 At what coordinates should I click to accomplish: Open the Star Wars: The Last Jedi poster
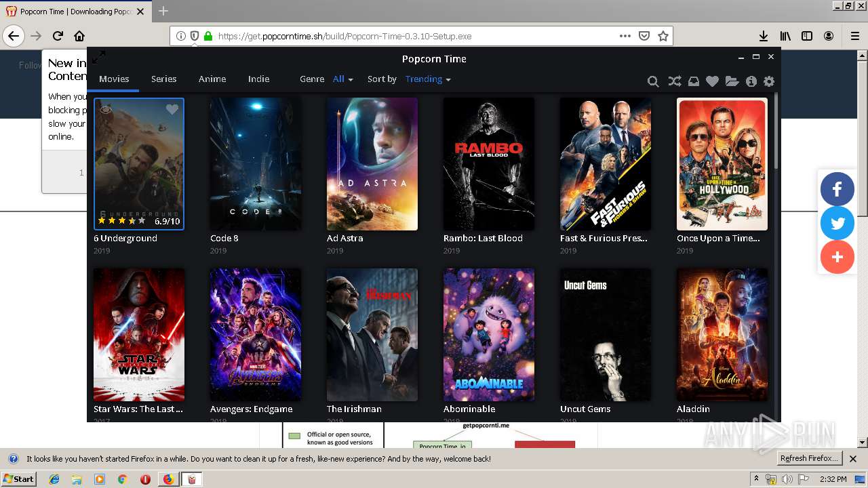click(x=139, y=335)
